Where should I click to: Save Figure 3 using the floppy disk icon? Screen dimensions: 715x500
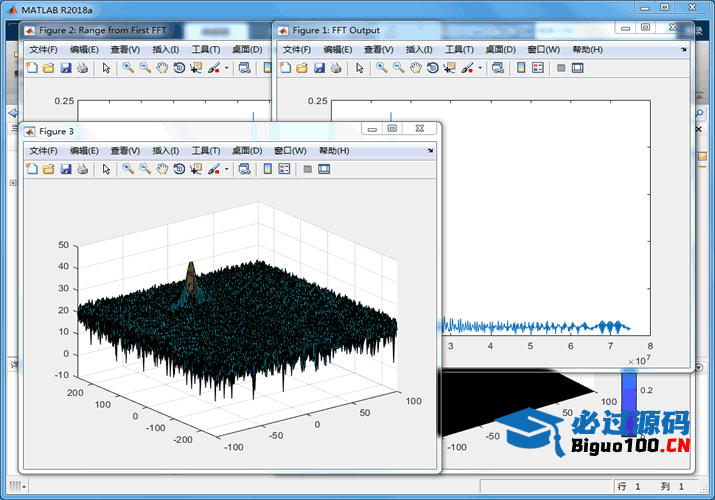pyautogui.click(x=65, y=169)
